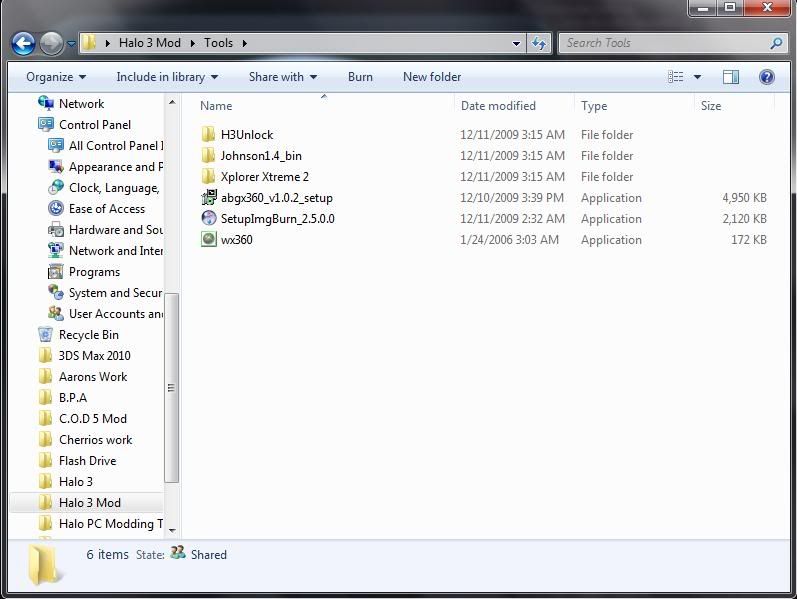Go back with the Back arrow button
Screen dimensions: 797x599
tap(23, 44)
